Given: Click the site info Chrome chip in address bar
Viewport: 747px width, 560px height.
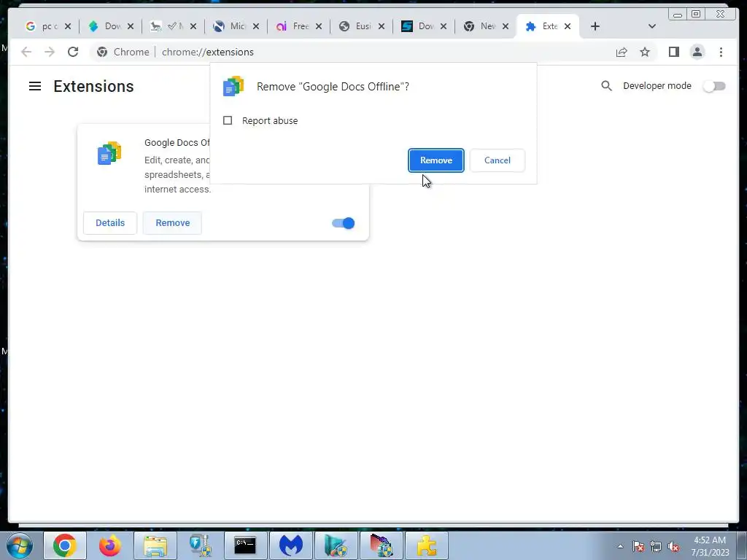Looking at the screenshot, I should [123, 52].
